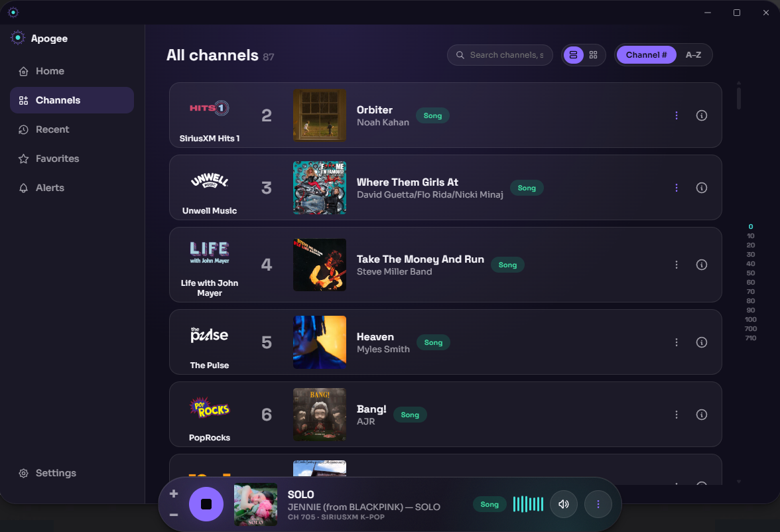Click the Orbiter album artwork

click(320, 115)
